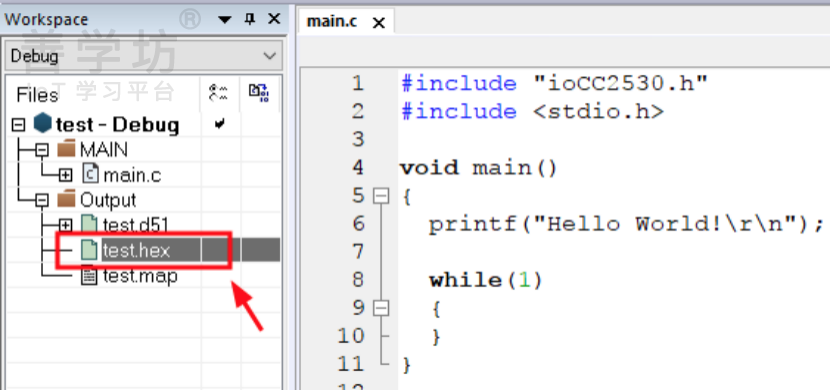Image resolution: width=830 pixels, height=390 pixels.
Task: Click line number 7 in the gutter
Action: 358,252
